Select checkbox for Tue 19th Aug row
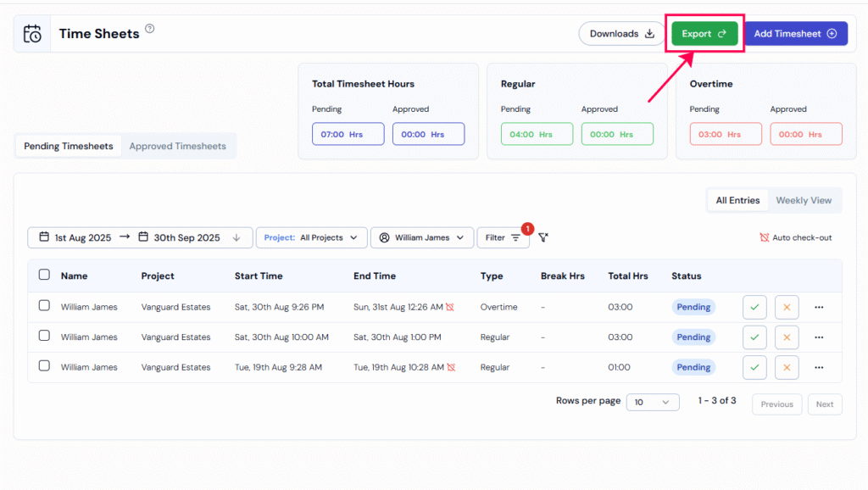This screenshot has height=490, width=868. click(44, 366)
